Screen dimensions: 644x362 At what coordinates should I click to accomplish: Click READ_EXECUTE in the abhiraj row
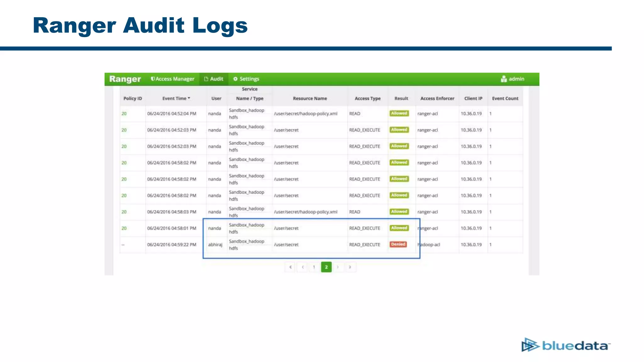click(x=364, y=244)
